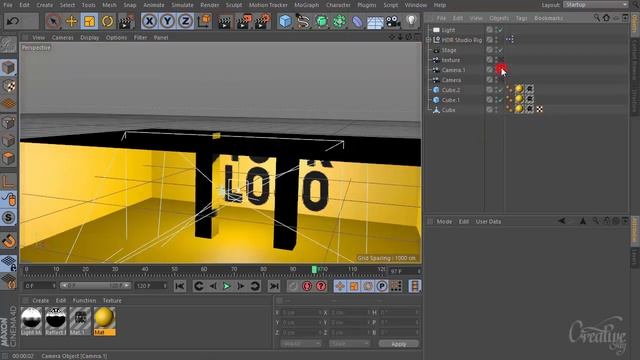Click the Record Active Objects red button
The image size is (640, 360).
[x=307, y=286]
